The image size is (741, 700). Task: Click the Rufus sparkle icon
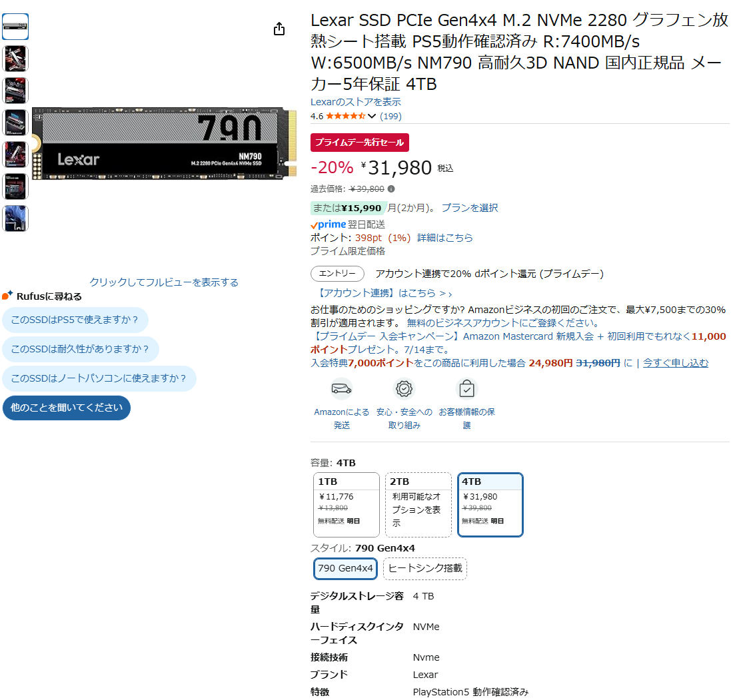(7, 296)
